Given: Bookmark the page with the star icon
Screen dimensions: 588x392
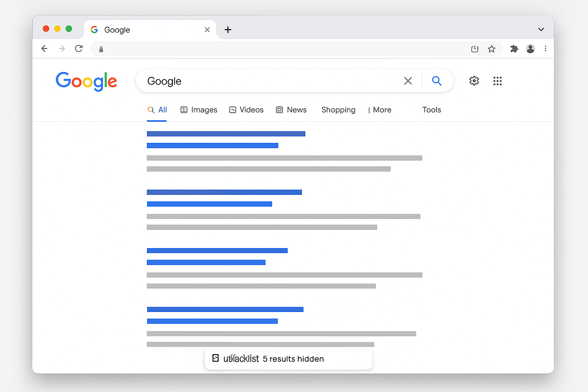Looking at the screenshot, I should click(x=492, y=49).
